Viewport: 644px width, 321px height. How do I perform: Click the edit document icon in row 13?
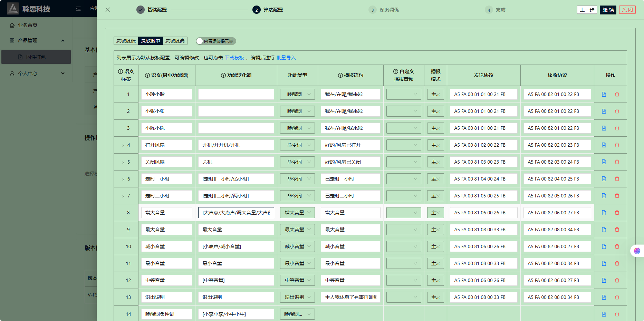coord(604,297)
